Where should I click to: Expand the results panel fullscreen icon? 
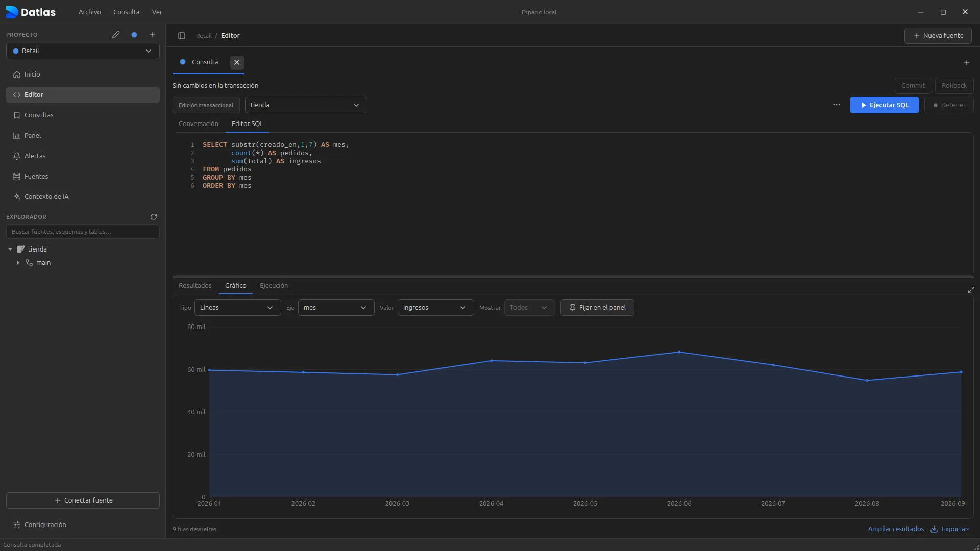(971, 290)
